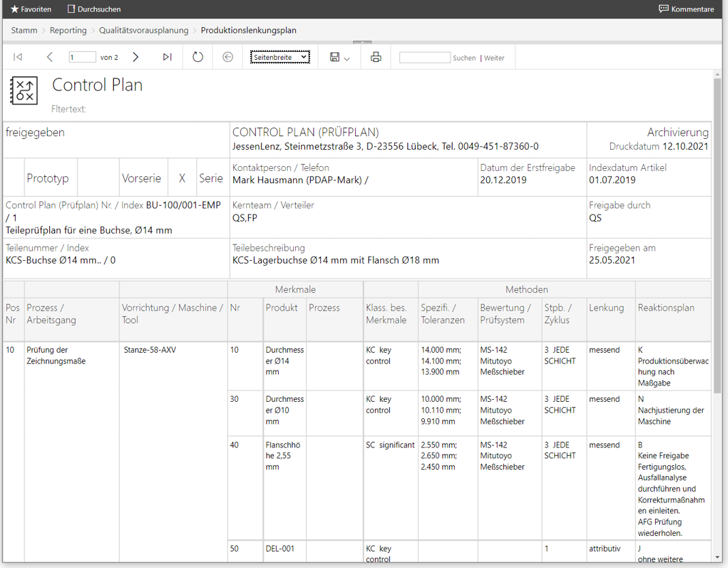Open the Favoriten menu
This screenshot has width=728, height=568.
pyautogui.click(x=31, y=10)
